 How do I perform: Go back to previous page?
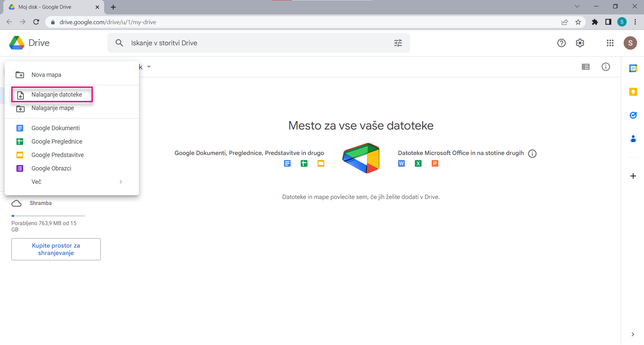9,22
